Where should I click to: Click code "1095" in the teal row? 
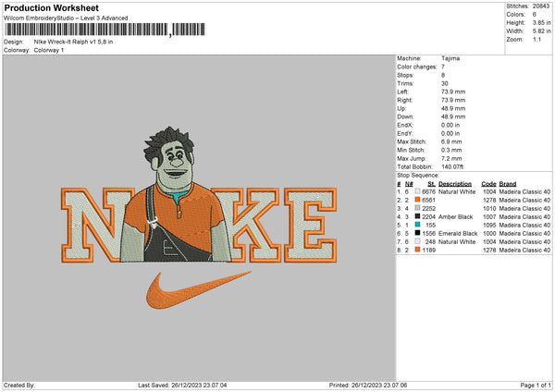pyautogui.click(x=489, y=225)
